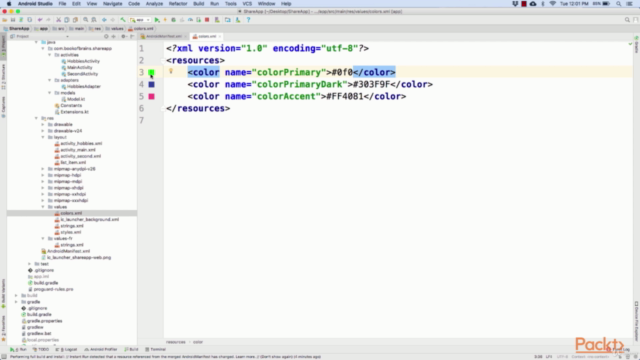Click the scroll from source target icon
The width and height of the screenshot is (640, 360).
[106, 36]
